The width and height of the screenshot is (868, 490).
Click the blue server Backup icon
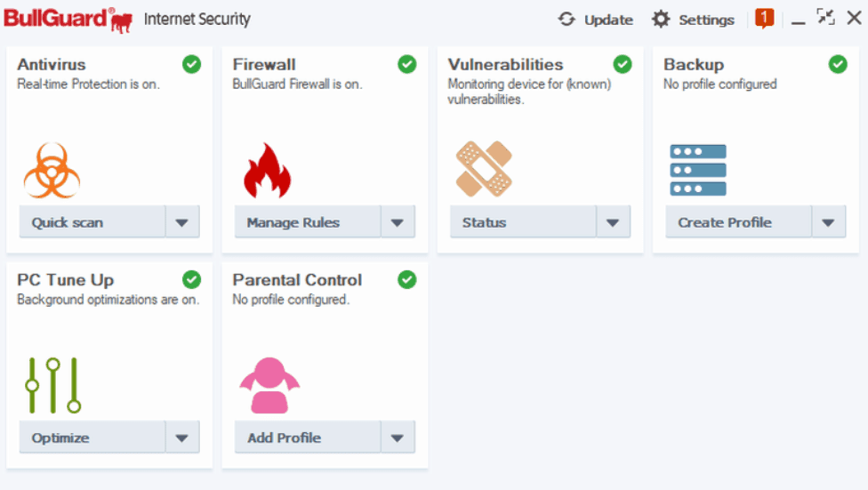(698, 170)
